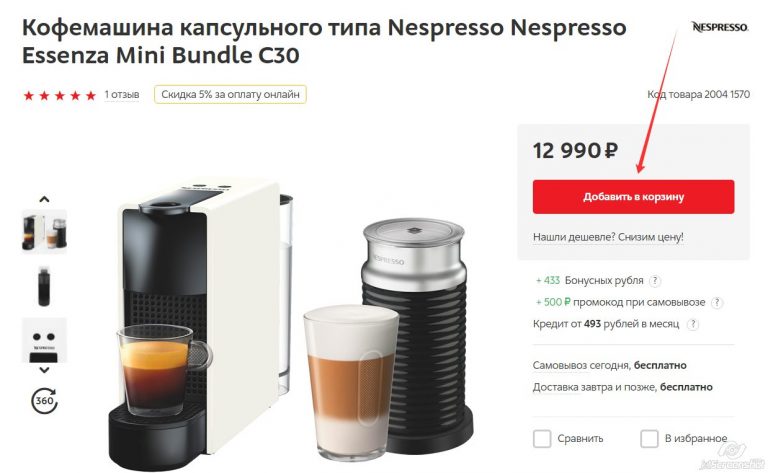This screenshot has width=768, height=473.
Task: Open the 360 degree product view
Action: click(x=44, y=400)
